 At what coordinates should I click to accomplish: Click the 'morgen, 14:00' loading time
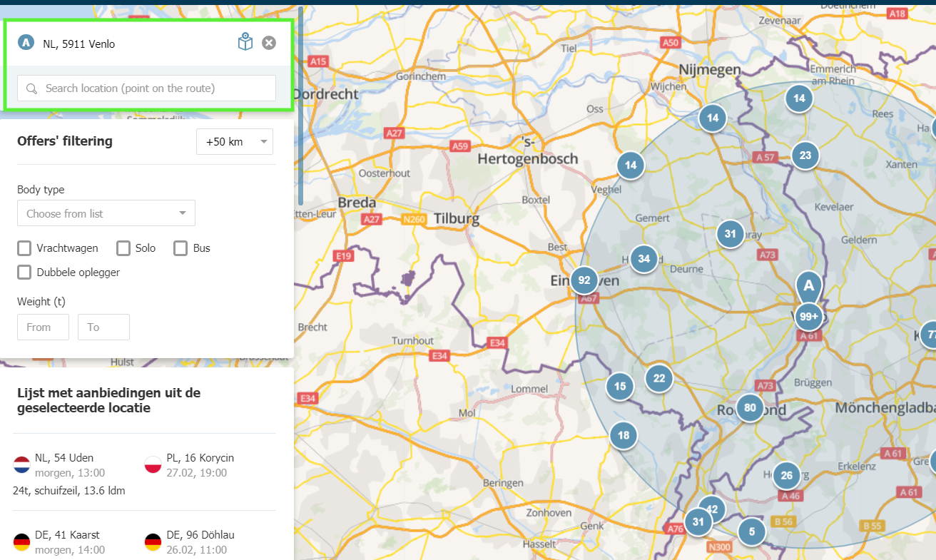click(70, 550)
